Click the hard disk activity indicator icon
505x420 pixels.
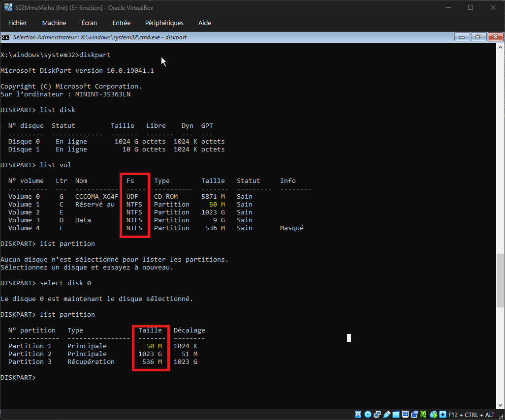click(x=358, y=415)
